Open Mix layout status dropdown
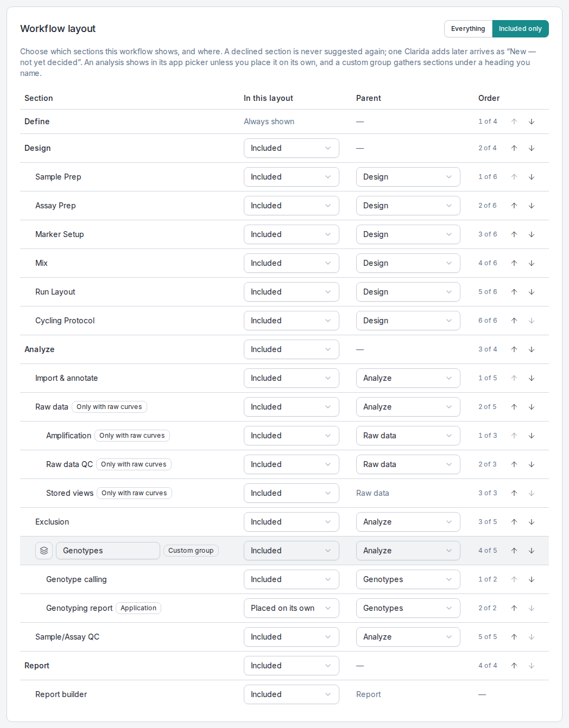The image size is (569, 728). coord(292,263)
